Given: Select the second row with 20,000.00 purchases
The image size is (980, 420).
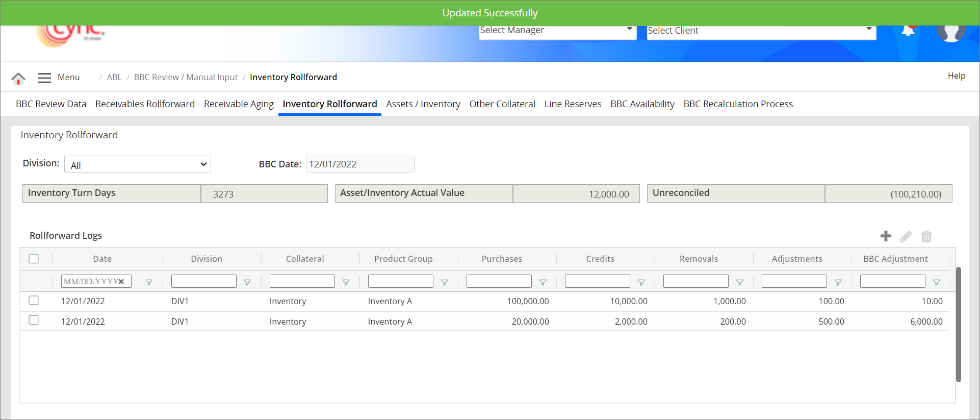Looking at the screenshot, I should [34, 320].
